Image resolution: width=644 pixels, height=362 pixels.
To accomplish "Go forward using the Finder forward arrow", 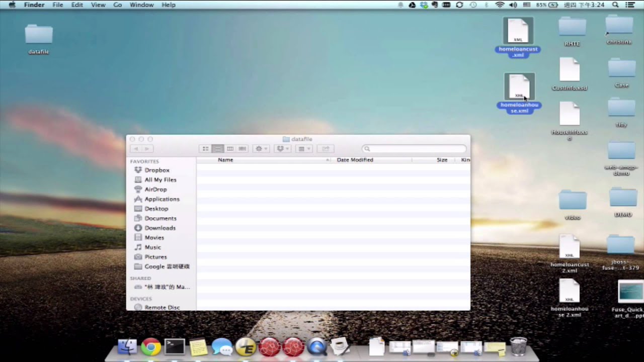I will pyautogui.click(x=147, y=149).
